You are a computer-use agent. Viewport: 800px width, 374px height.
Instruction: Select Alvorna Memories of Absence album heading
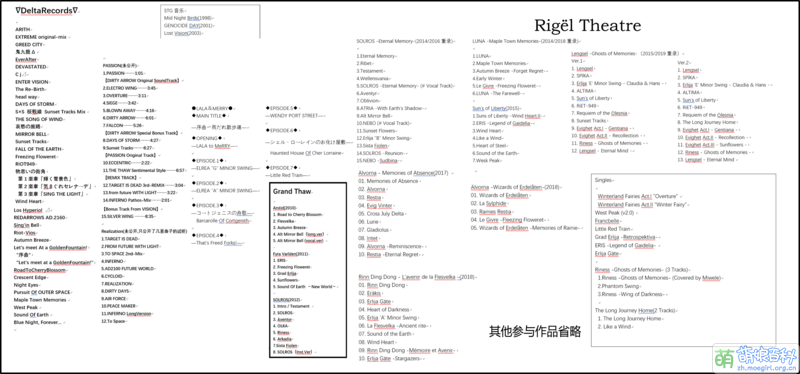point(403,173)
